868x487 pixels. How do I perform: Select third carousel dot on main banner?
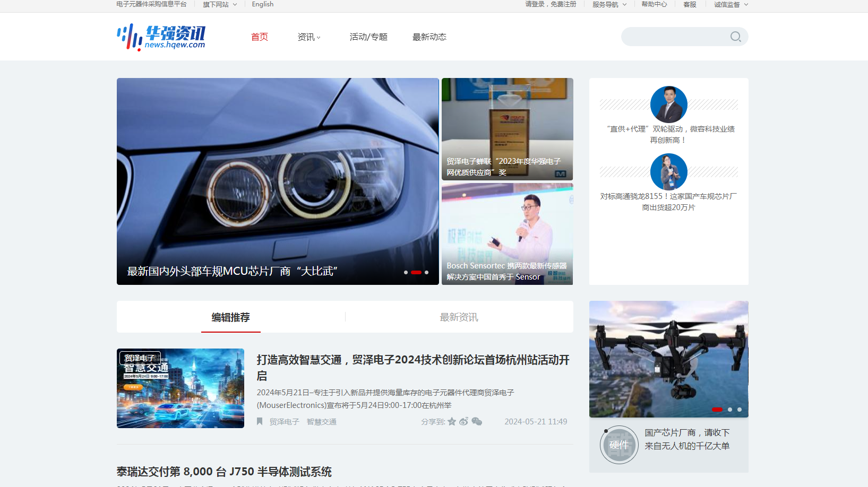click(426, 272)
